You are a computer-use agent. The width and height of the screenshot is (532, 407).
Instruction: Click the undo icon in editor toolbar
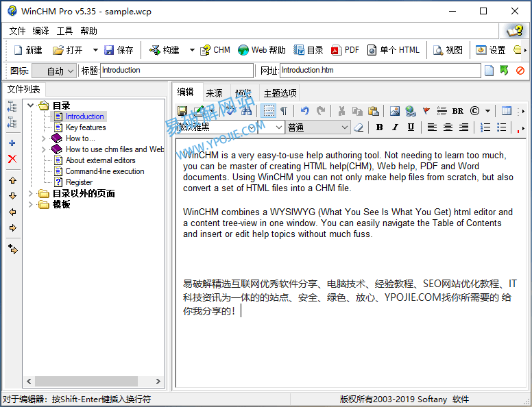pos(304,111)
